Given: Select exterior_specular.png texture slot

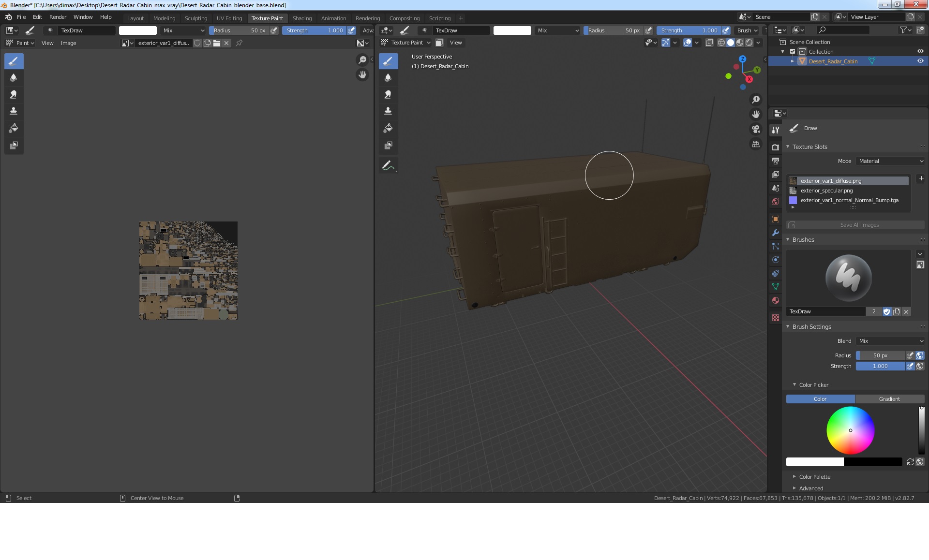Looking at the screenshot, I should coord(826,191).
